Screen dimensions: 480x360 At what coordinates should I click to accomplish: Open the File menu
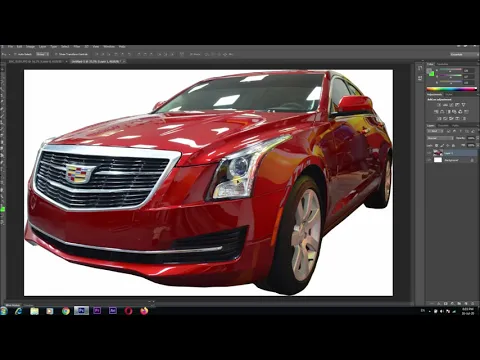point(10,47)
